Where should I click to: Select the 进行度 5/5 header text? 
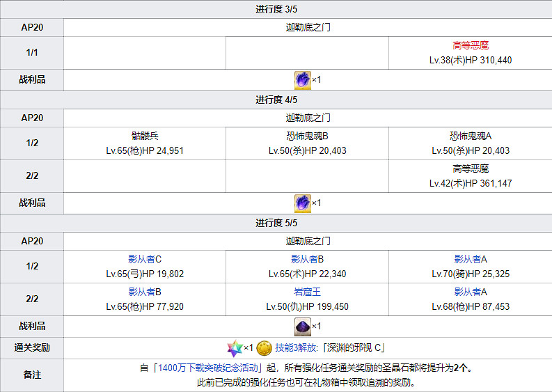pyautogui.click(x=276, y=223)
